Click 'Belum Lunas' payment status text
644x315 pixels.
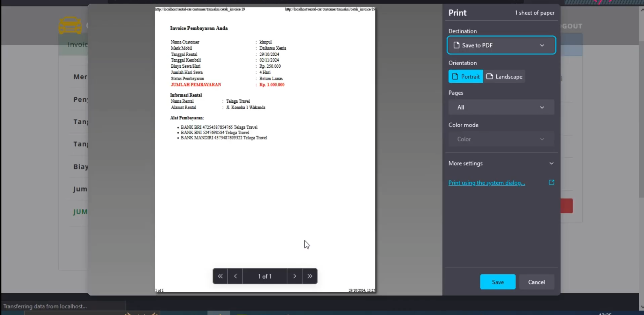point(271,78)
